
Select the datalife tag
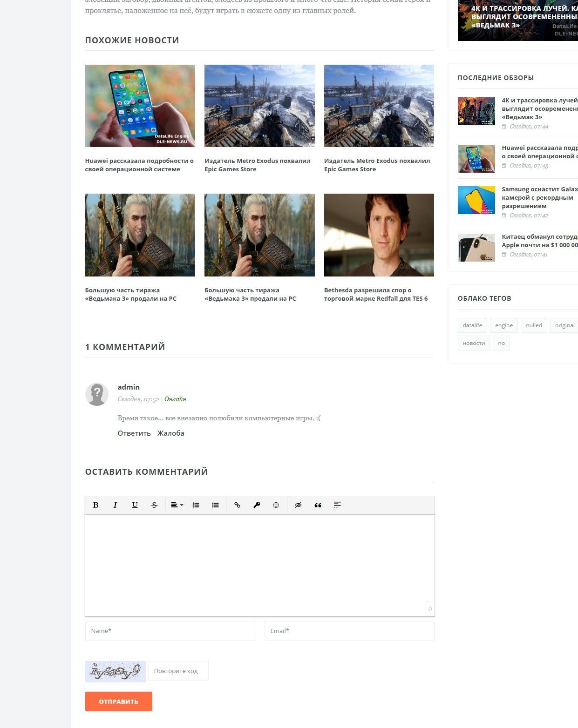coord(472,325)
